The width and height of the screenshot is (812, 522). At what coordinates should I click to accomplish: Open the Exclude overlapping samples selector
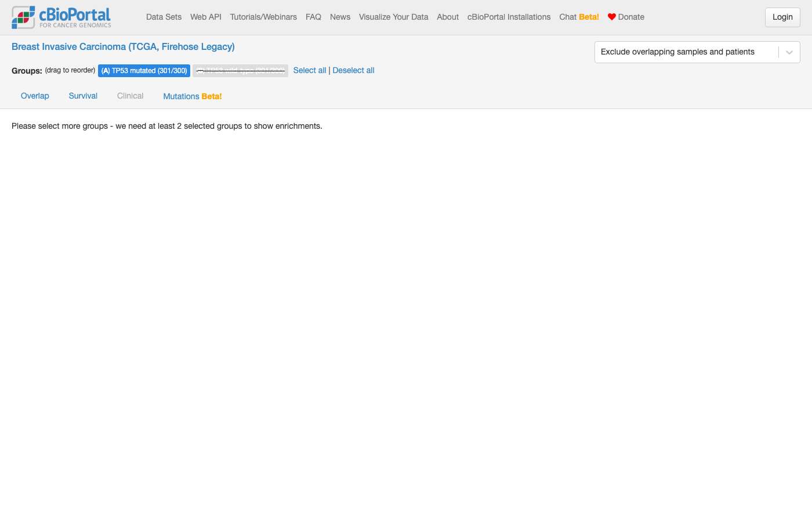[x=697, y=52]
